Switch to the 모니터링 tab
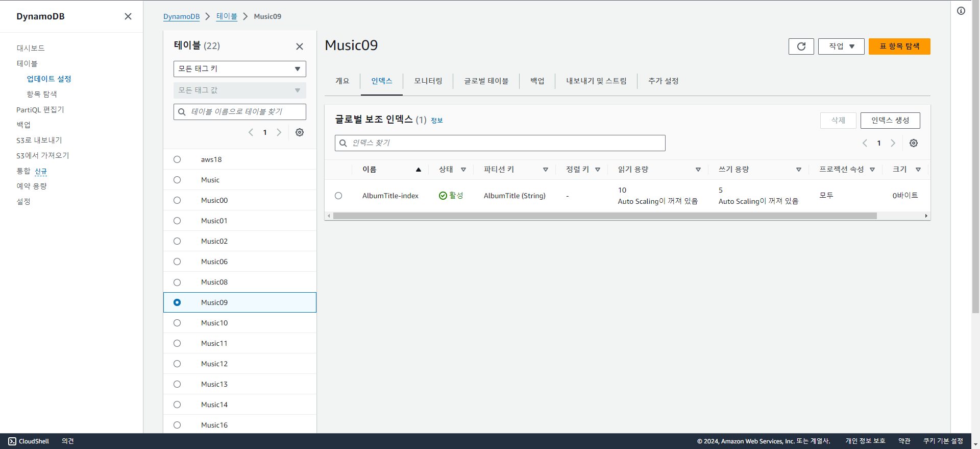Screen dimensions: 980x449 (428, 81)
